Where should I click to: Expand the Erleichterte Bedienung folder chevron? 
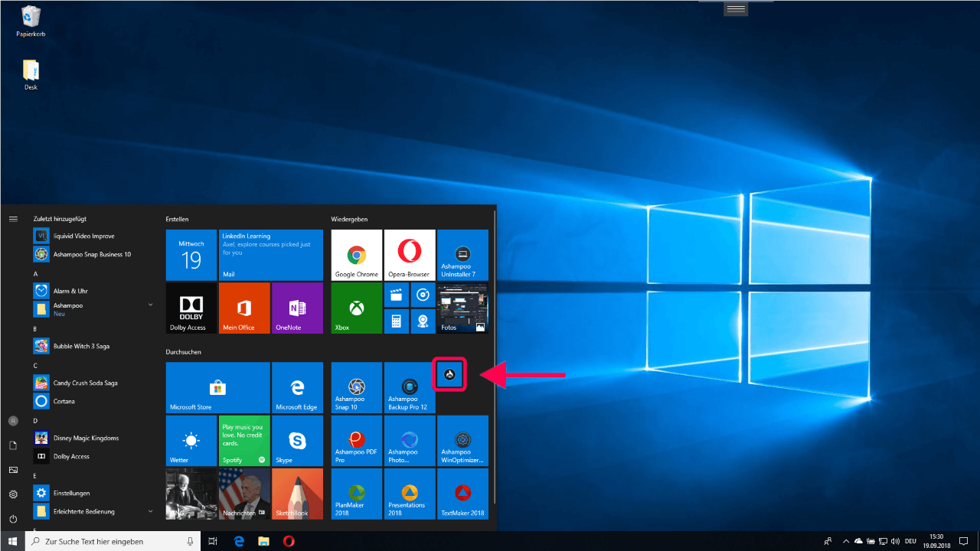[x=150, y=511]
